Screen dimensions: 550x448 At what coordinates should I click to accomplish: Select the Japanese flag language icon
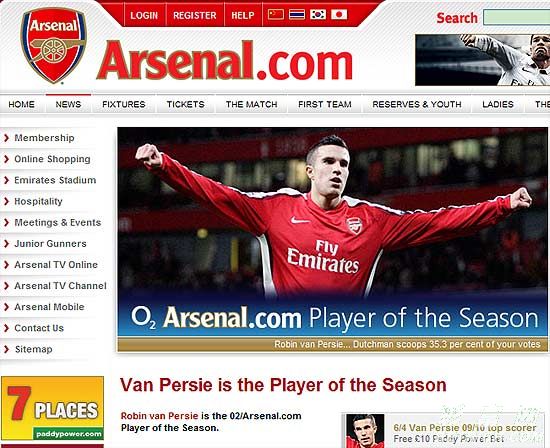339,14
